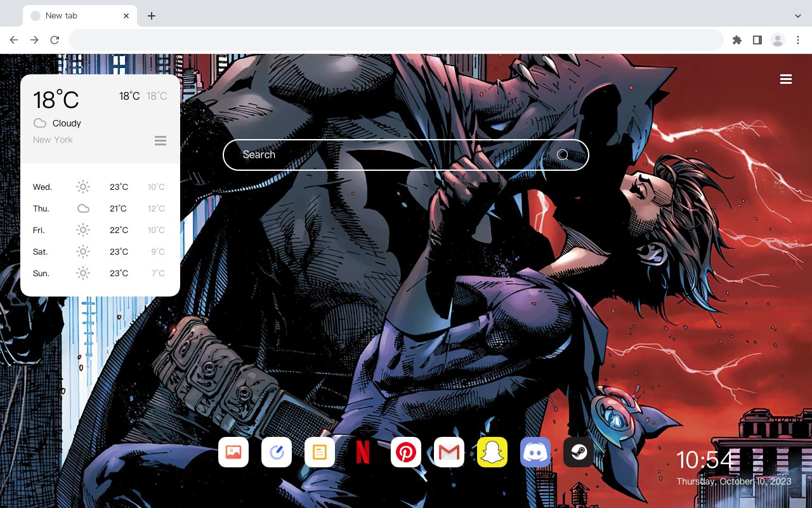812x508 pixels.
Task: Toggle the browser side panel
Action: coord(757,40)
